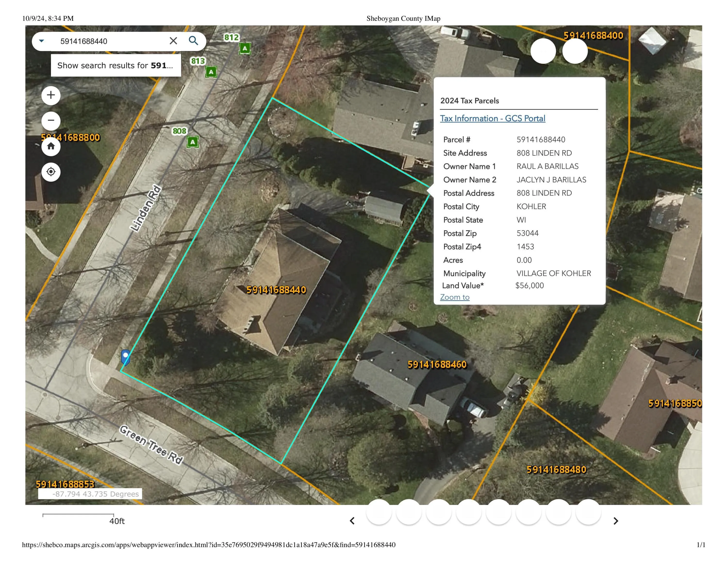The height and width of the screenshot is (563, 728).
Task: Select parcel label 59141688460 on map
Action: point(437,364)
